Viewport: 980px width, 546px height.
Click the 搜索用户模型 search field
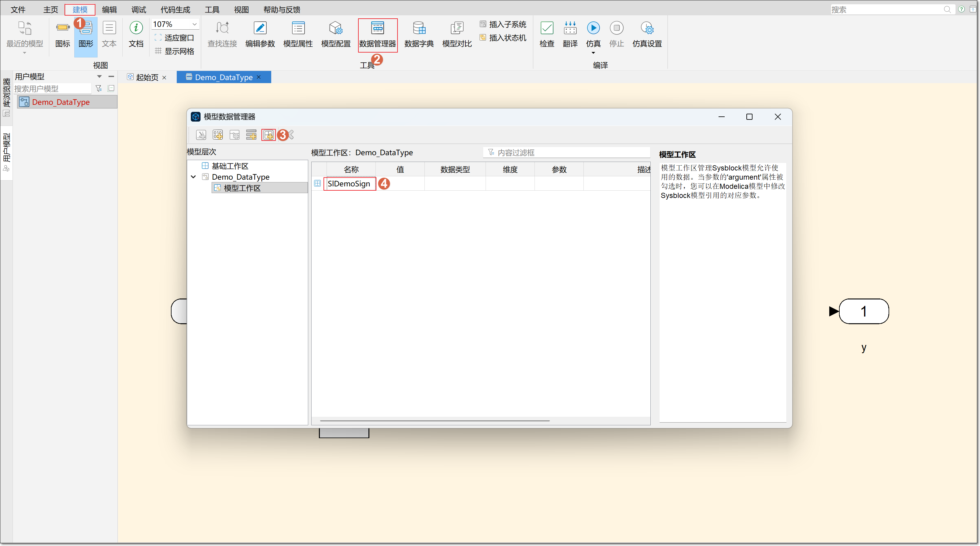(53, 89)
